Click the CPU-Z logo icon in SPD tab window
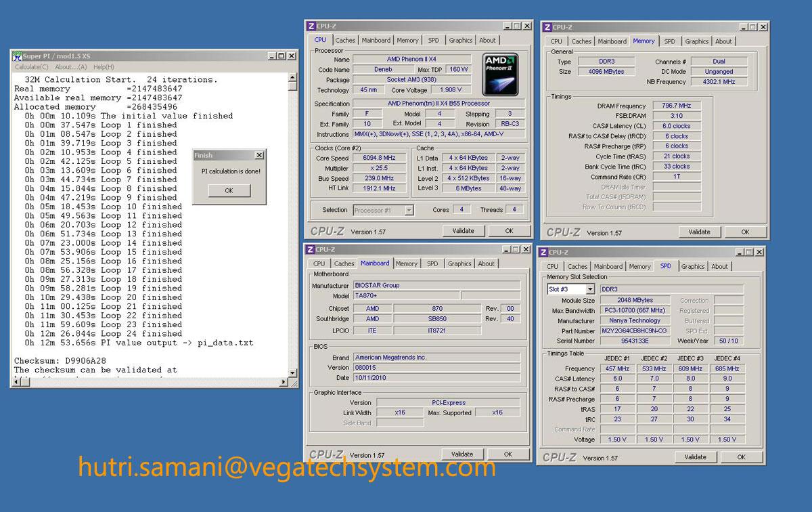 (545, 253)
